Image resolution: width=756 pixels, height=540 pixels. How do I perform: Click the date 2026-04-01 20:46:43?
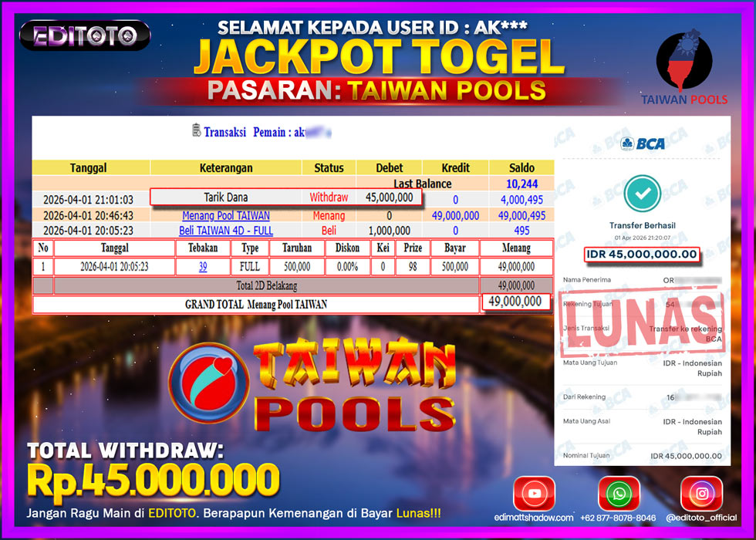[88, 215]
